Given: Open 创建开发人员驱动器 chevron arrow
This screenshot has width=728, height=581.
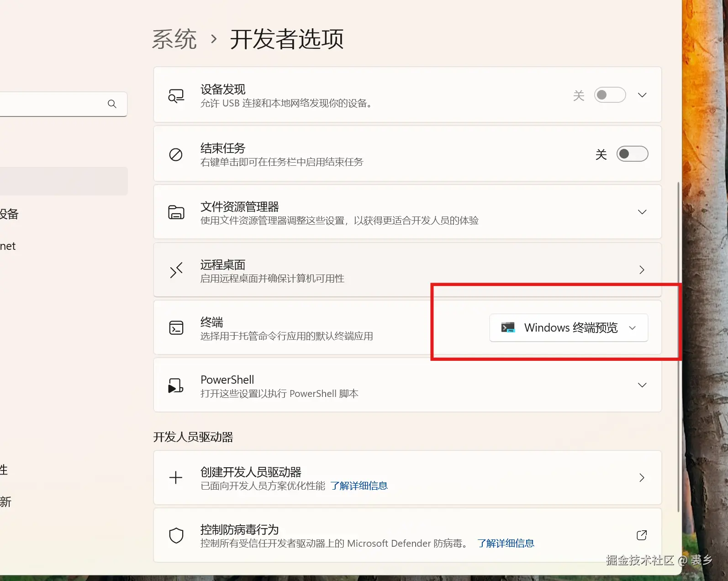Looking at the screenshot, I should click(x=642, y=478).
